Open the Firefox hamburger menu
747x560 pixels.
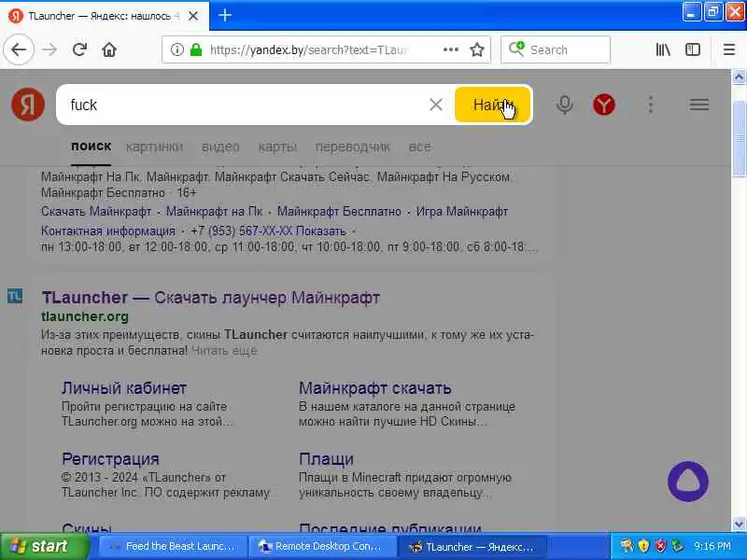(x=729, y=49)
